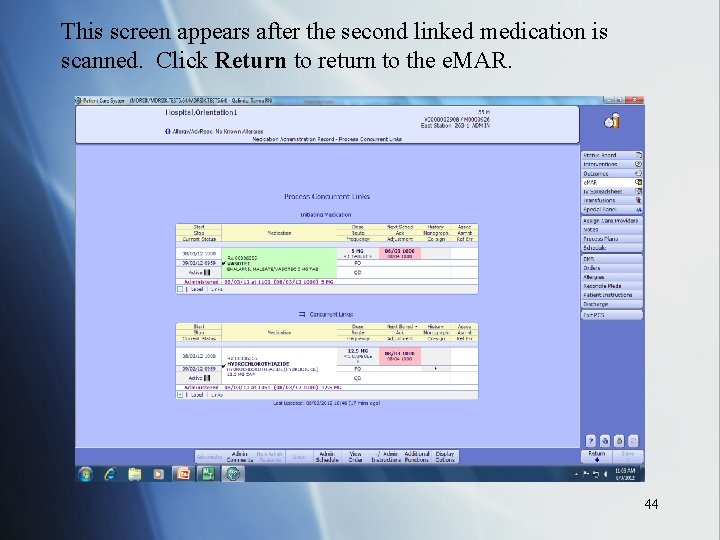
Task: Open the Windows Start button
Action: coord(85,474)
